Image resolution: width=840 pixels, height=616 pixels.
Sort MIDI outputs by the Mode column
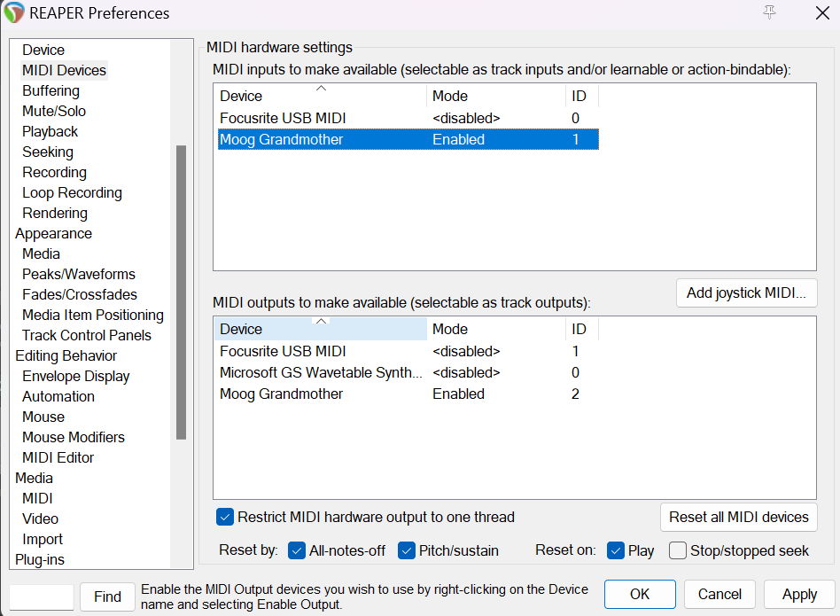coord(495,329)
